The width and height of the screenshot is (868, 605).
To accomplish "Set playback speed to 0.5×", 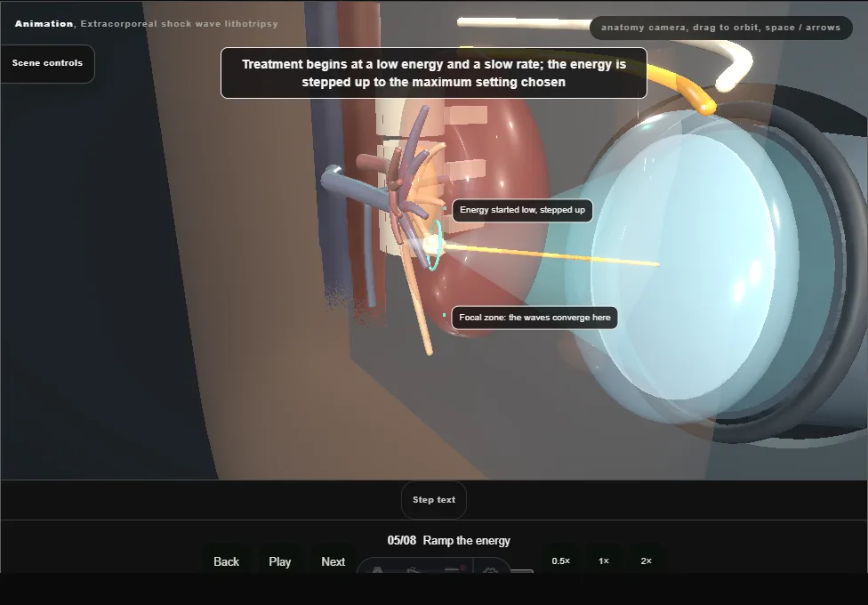I will [561, 561].
